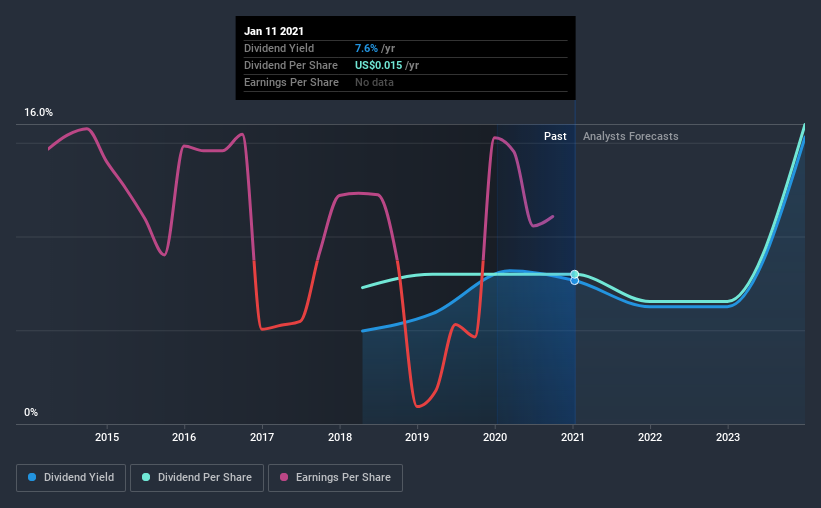Select the 2020 axis label
821x508 pixels.
[495, 437]
